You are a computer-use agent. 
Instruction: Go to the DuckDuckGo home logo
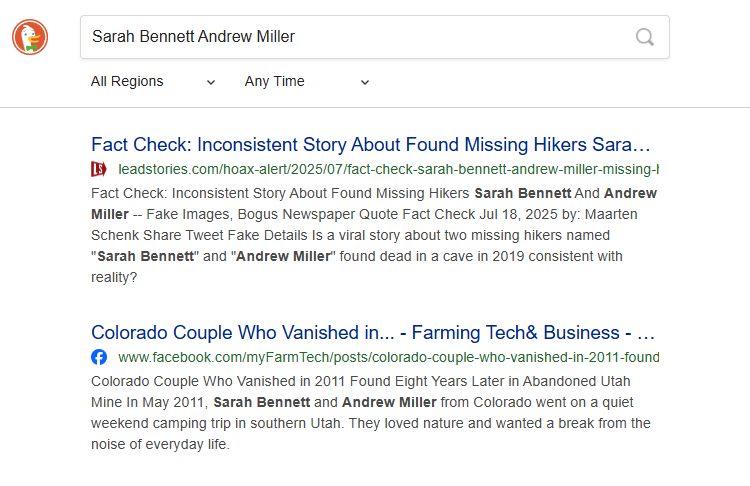[30, 37]
